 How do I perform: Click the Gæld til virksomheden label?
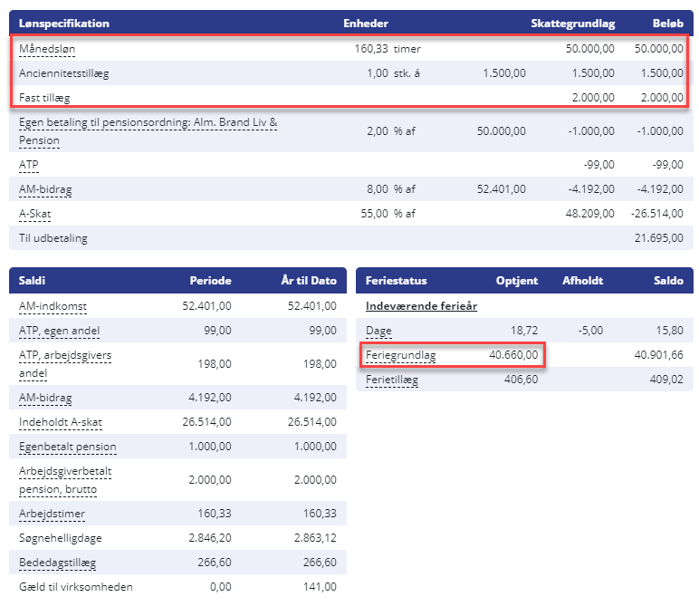[76, 587]
